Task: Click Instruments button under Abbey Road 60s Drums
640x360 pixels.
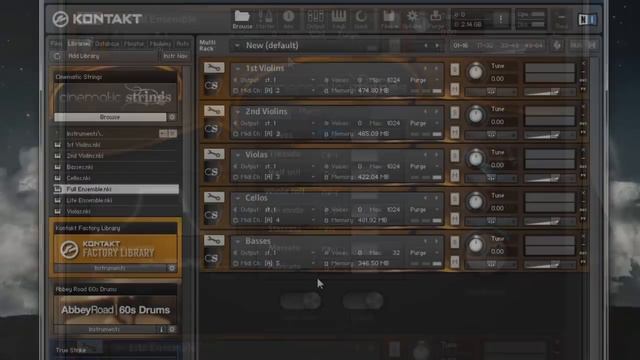Action: point(104,329)
